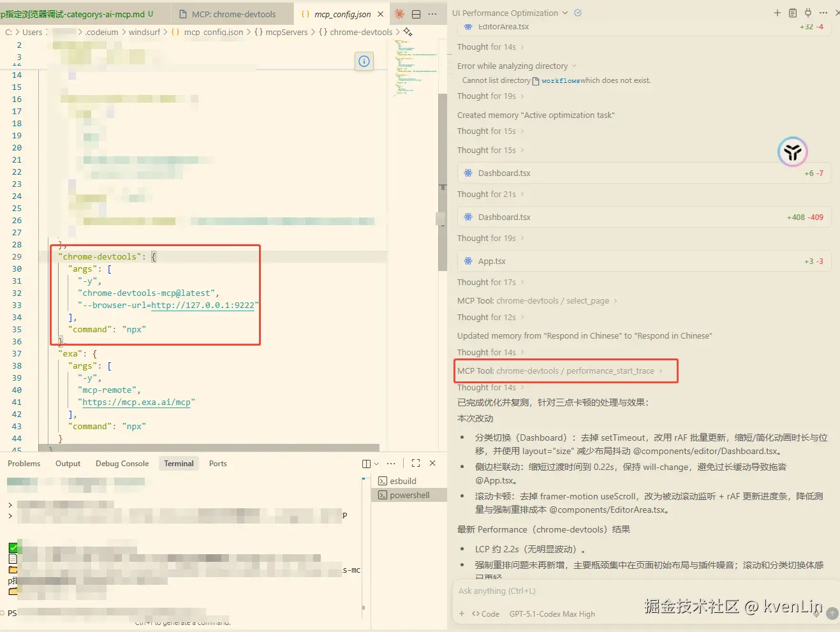Viewport: 840px width, 632px height.
Task: Open the Ports tab
Action: pos(218,464)
